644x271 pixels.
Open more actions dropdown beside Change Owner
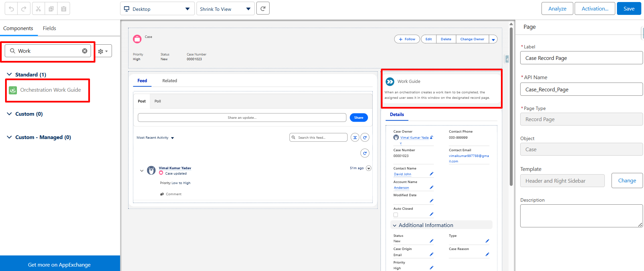tap(493, 39)
